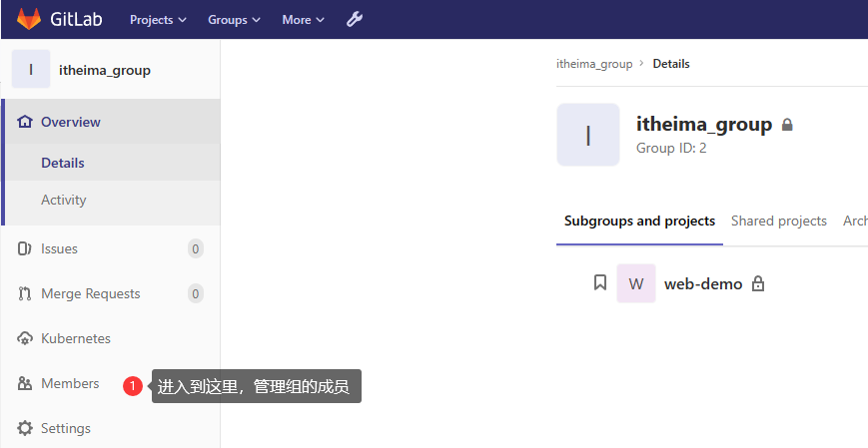Click the large group avatar in header
The width and height of the screenshot is (868, 448).
588,135
